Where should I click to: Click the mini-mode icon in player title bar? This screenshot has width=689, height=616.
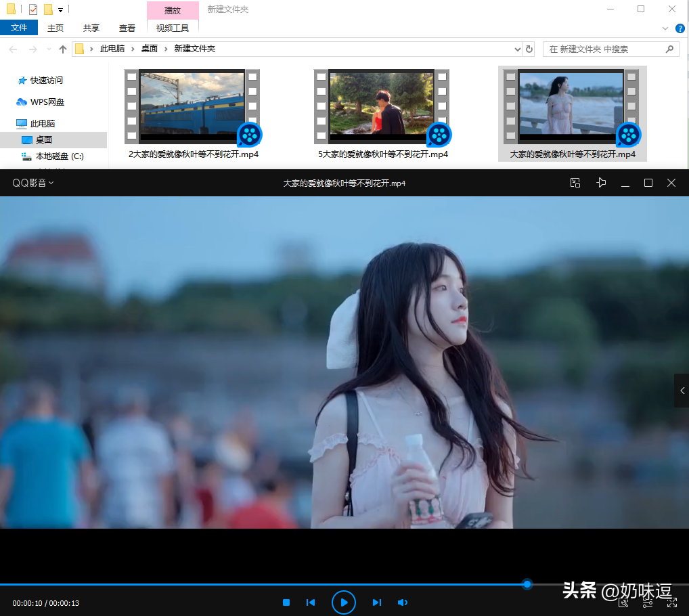tap(575, 183)
